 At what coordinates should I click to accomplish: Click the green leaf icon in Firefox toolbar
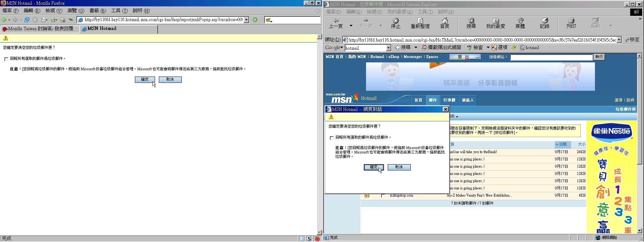point(71,20)
